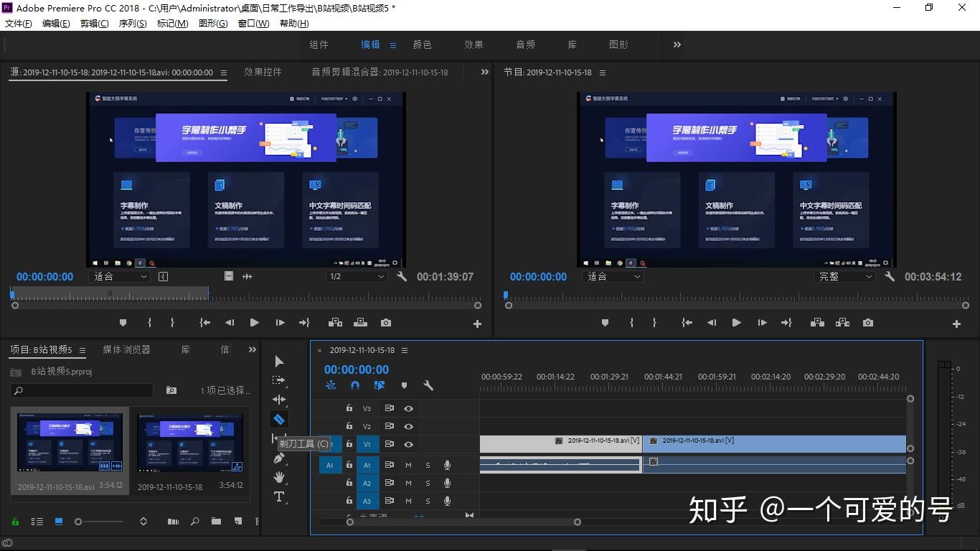Switch to 颜色 workspace
The height and width of the screenshot is (551, 980).
click(x=422, y=44)
